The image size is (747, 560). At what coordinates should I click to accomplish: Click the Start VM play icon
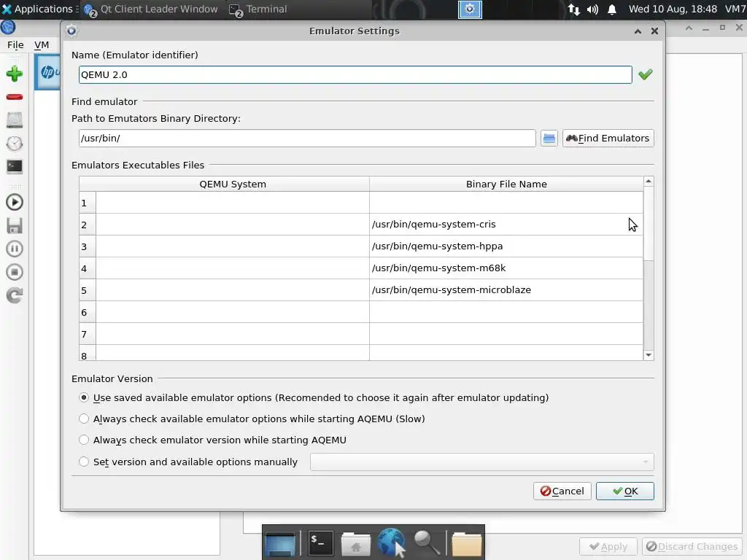15,203
